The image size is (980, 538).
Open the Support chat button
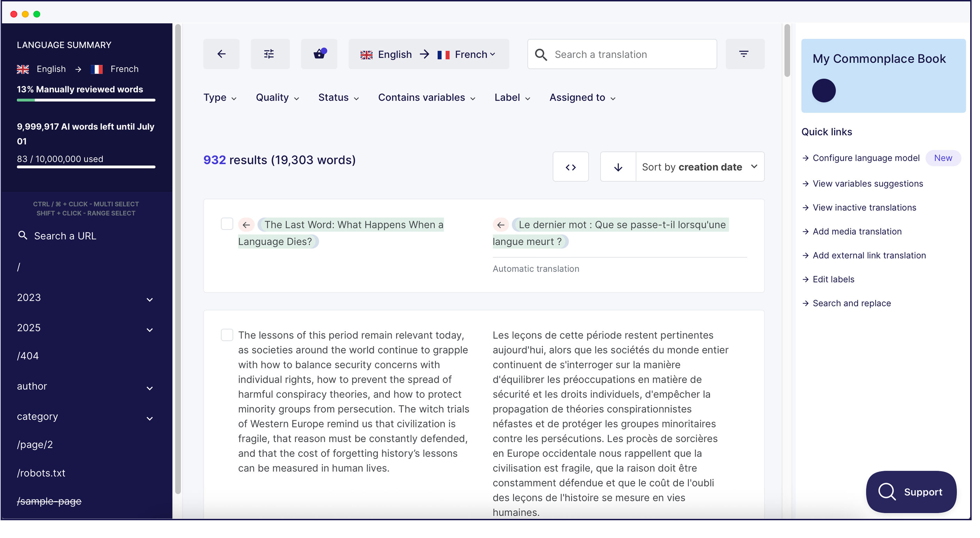(911, 492)
